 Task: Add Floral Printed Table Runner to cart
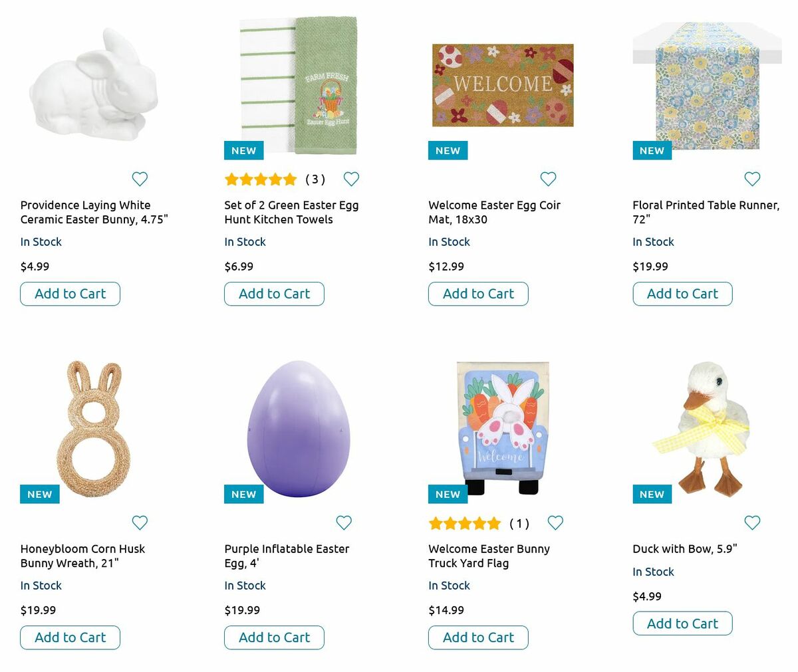point(682,294)
